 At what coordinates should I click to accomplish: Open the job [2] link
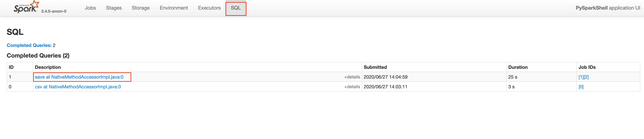point(586,77)
